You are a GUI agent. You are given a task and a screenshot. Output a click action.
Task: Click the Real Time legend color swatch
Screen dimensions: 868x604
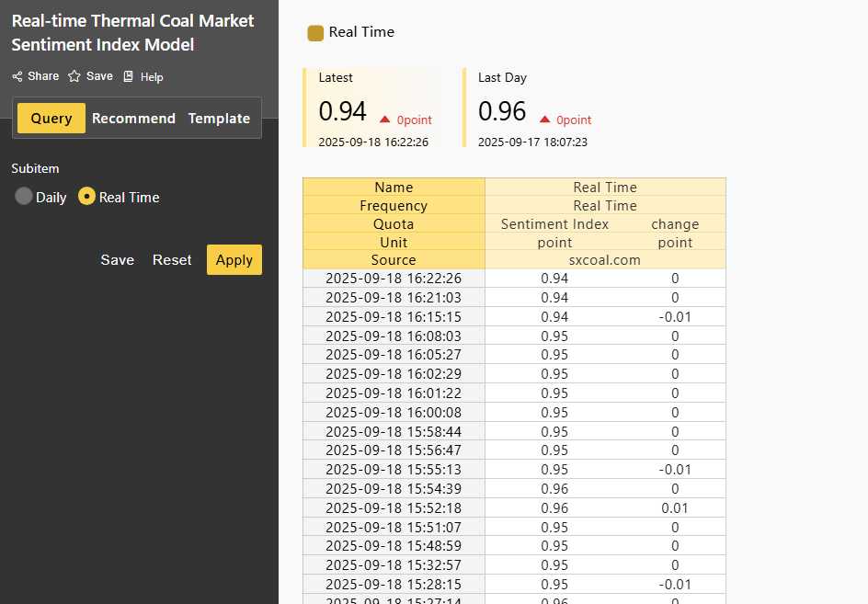click(x=315, y=32)
